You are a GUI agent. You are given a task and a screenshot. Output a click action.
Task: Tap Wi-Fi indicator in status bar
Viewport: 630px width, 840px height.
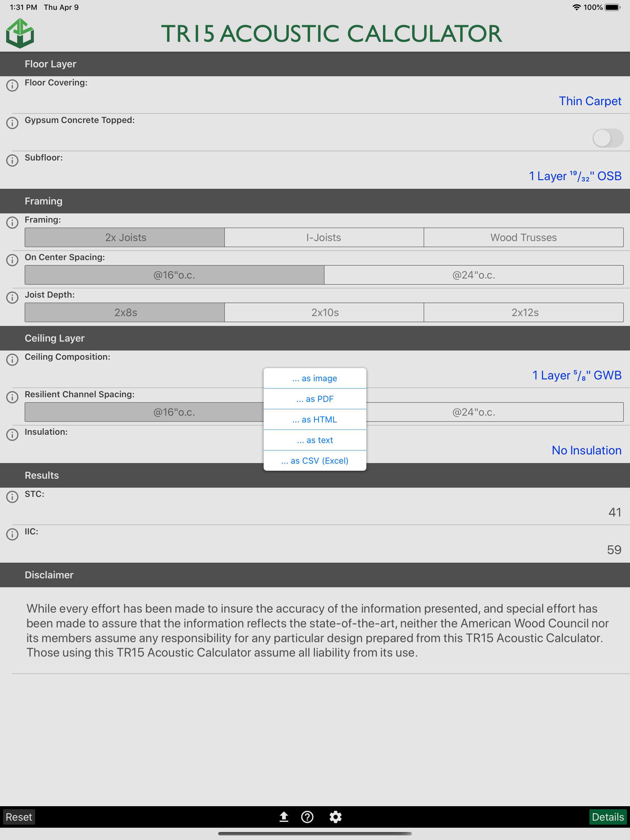[x=576, y=7]
